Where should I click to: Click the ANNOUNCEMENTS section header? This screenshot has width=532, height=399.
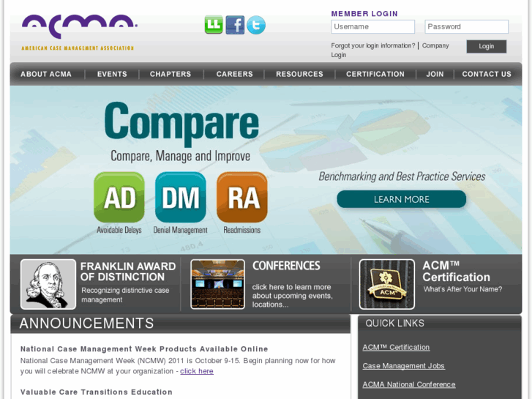pyautogui.click(x=86, y=324)
